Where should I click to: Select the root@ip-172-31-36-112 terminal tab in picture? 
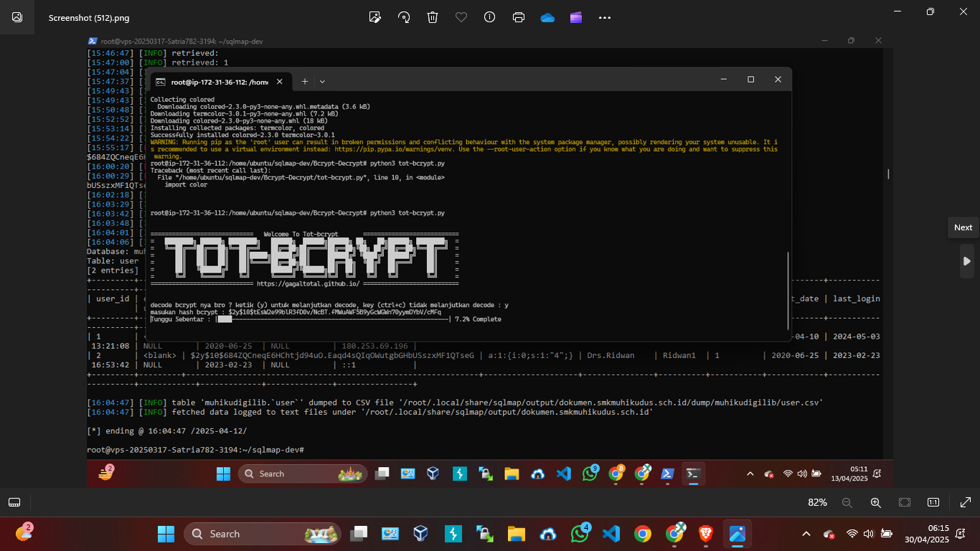coord(221,82)
